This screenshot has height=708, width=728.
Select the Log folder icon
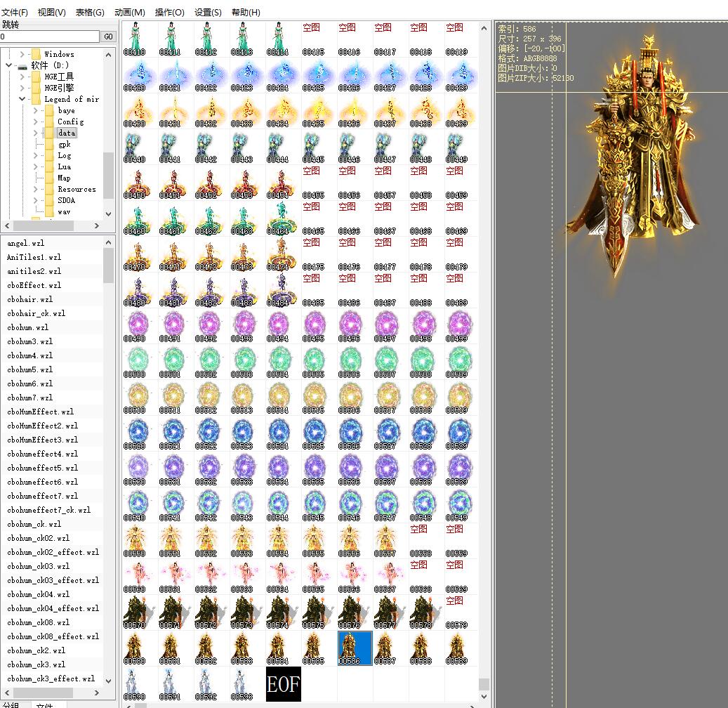pos(50,156)
